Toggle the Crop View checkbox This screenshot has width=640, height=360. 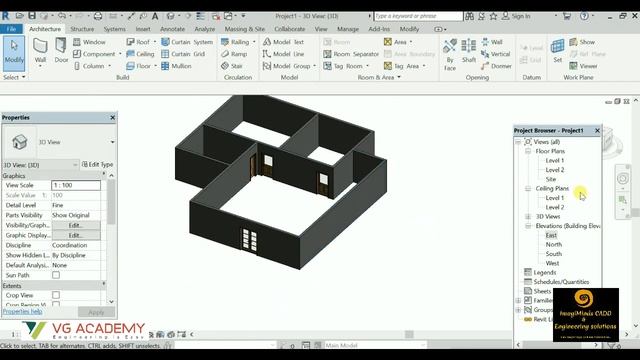point(56,295)
